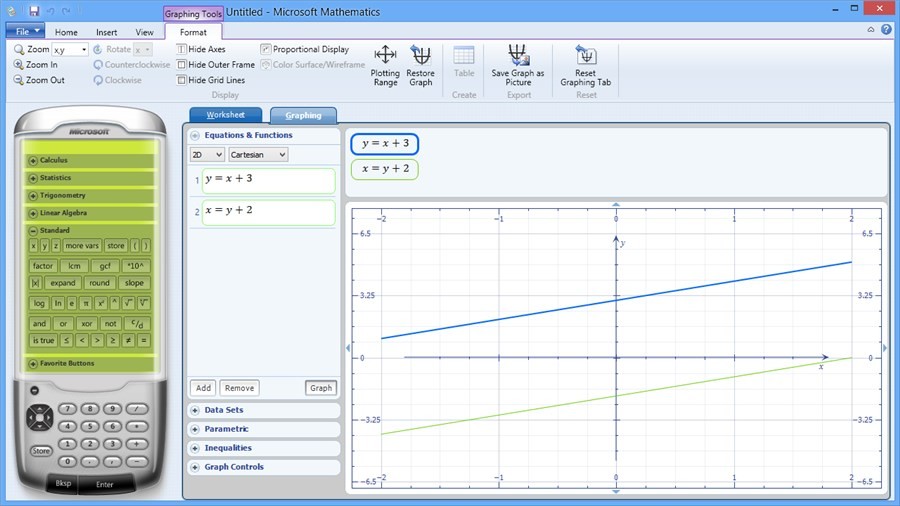900x506 pixels.
Task: Click the number 7 keypad key
Action: tap(68, 408)
